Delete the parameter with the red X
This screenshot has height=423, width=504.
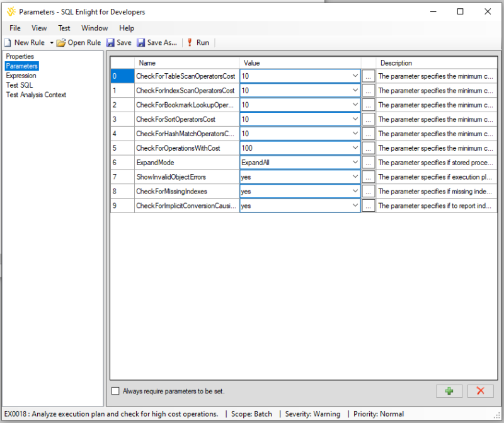(481, 391)
